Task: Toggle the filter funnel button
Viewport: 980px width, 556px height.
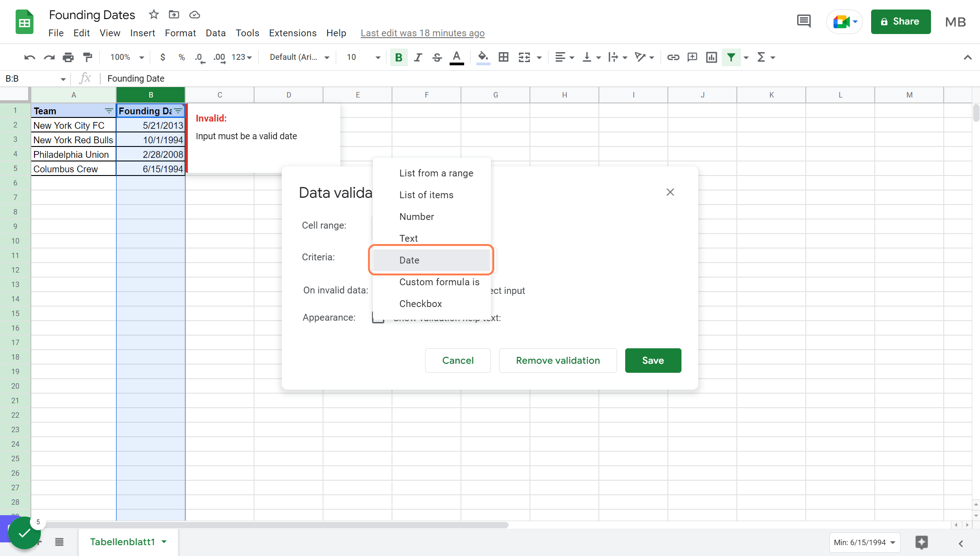Action: (731, 57)
